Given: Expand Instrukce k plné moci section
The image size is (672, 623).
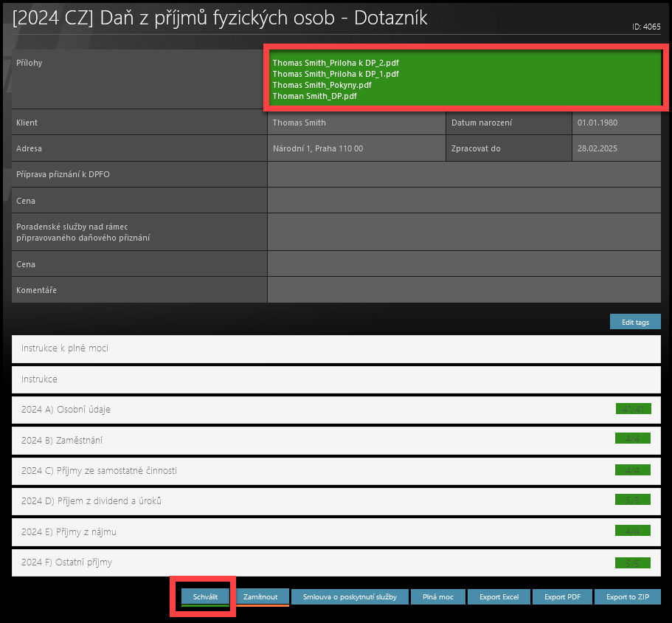Looking at the screenshot, I should 336,348.
